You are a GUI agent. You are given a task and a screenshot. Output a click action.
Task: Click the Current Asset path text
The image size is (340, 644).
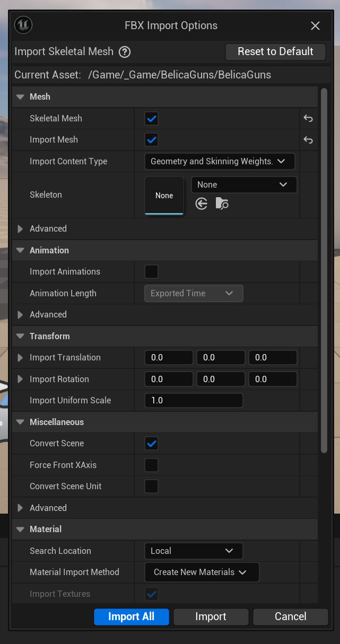pos(180,75)
